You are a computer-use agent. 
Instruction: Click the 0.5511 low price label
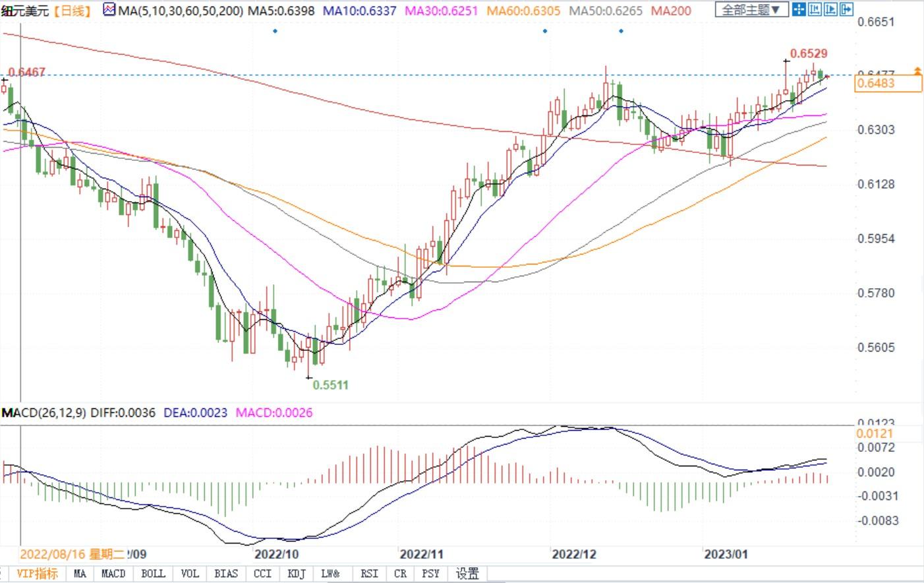coord(330,385)
